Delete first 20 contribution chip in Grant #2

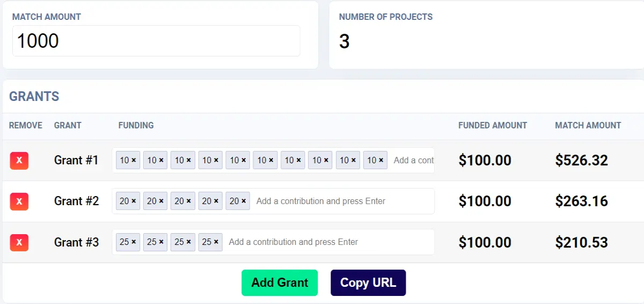134,201
